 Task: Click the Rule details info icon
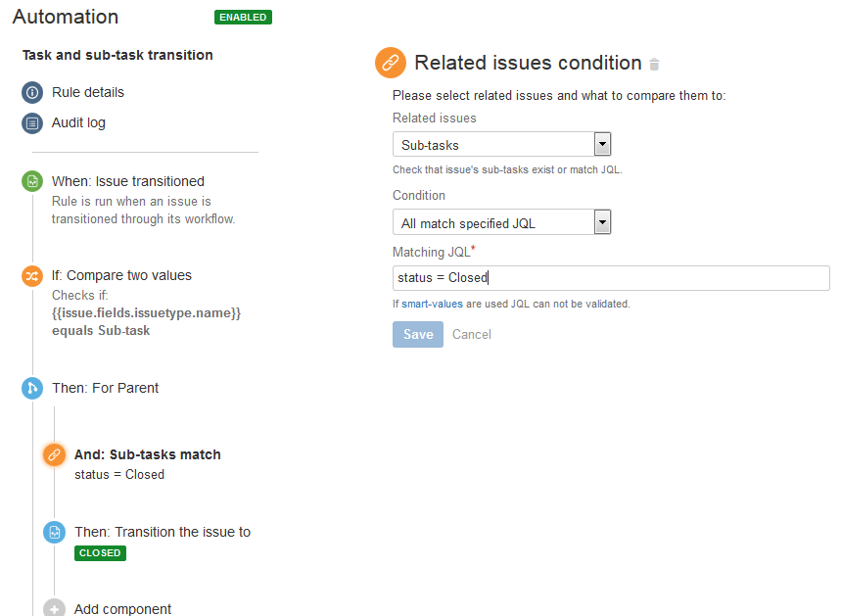coord(32,92)
